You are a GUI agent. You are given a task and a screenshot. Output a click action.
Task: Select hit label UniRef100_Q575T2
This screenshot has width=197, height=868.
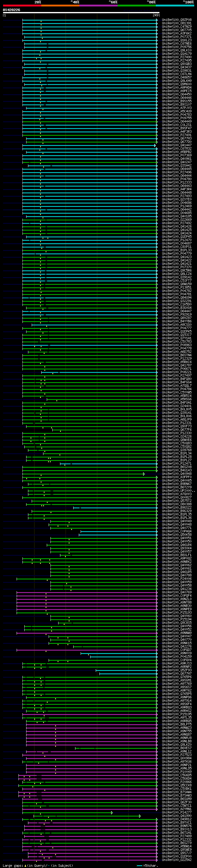177,501
